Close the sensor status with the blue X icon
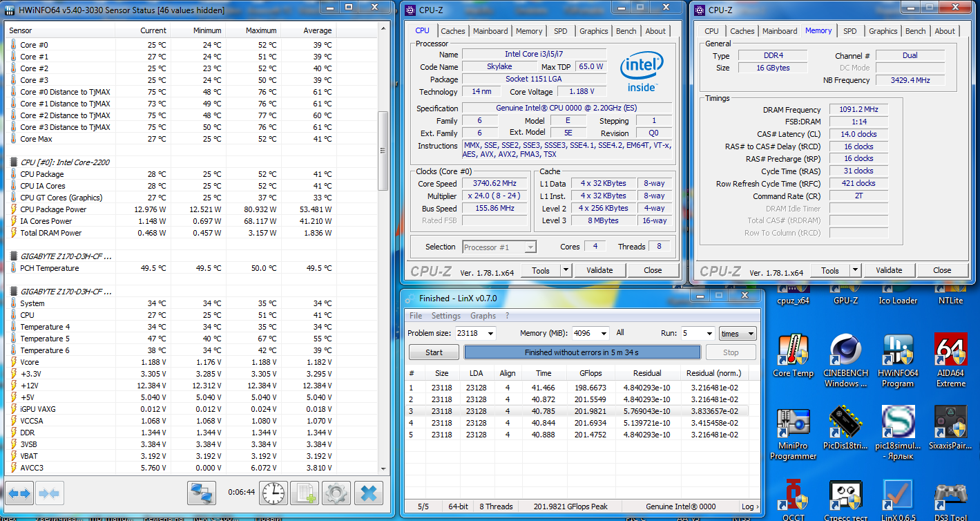 click(369, 493)
